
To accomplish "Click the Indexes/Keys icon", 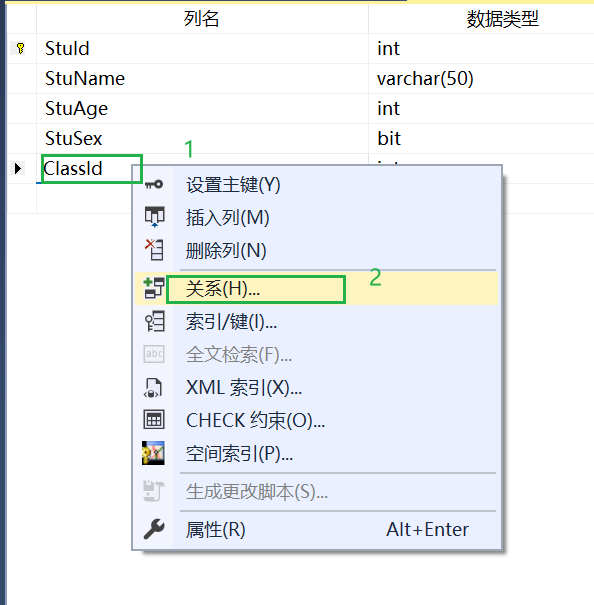I will point(154,321).
